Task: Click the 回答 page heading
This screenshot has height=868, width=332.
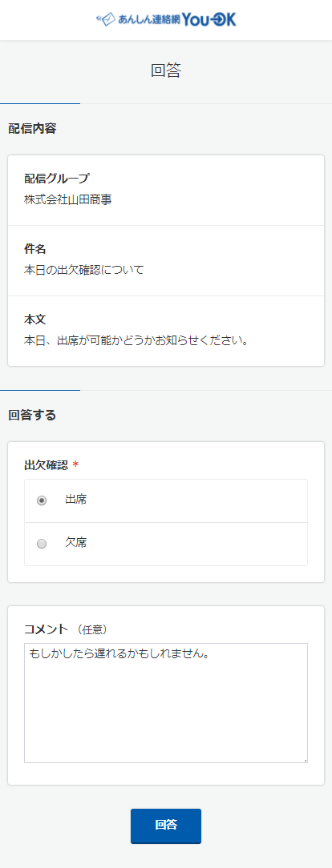Action: coord(166,70)
